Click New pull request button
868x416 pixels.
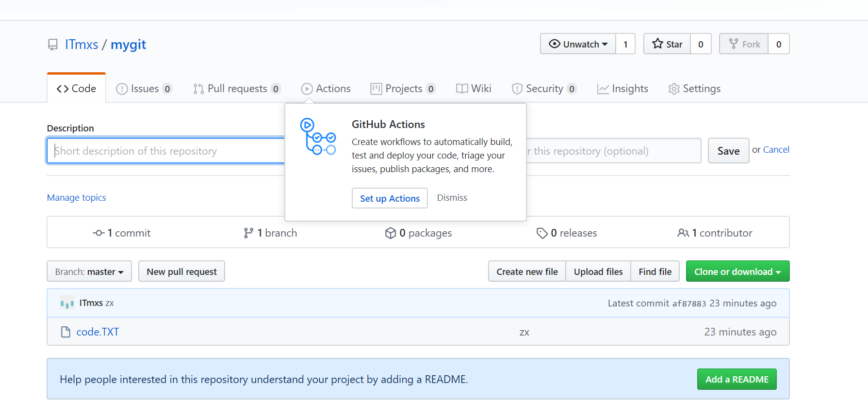point(181,272)
